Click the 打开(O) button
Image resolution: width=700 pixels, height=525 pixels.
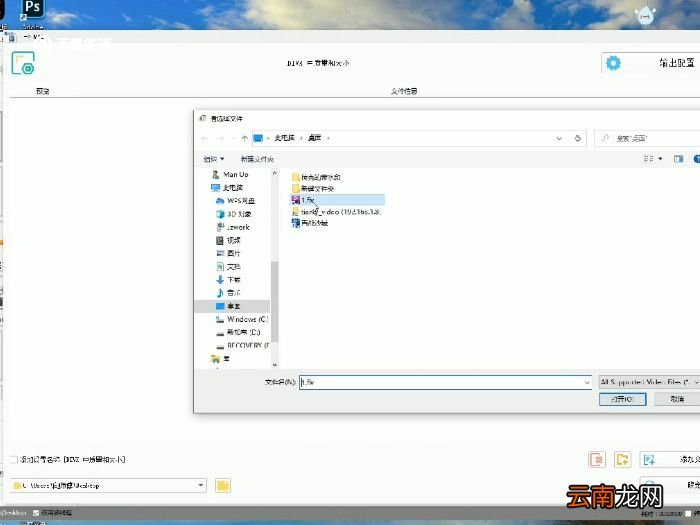coord(622,399)
